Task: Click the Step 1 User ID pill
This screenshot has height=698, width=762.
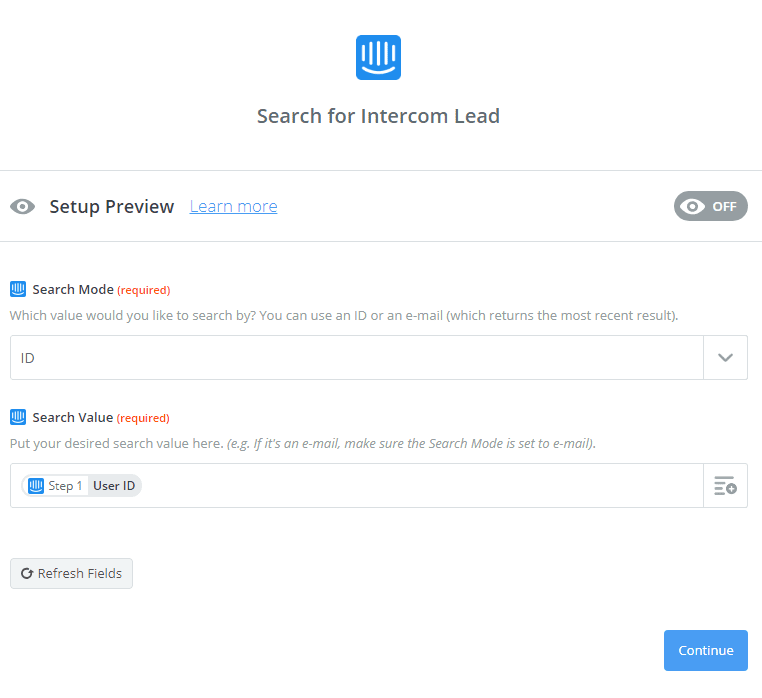Action: pos(81,486)
